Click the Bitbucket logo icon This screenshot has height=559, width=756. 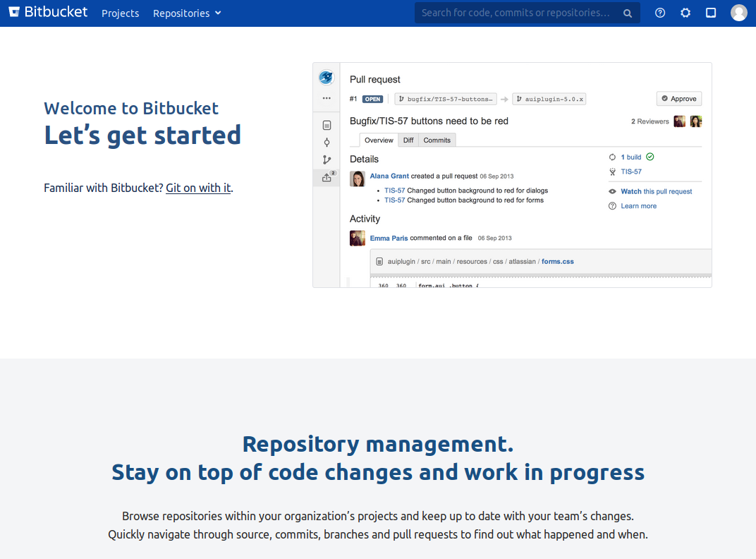[15, 12]
